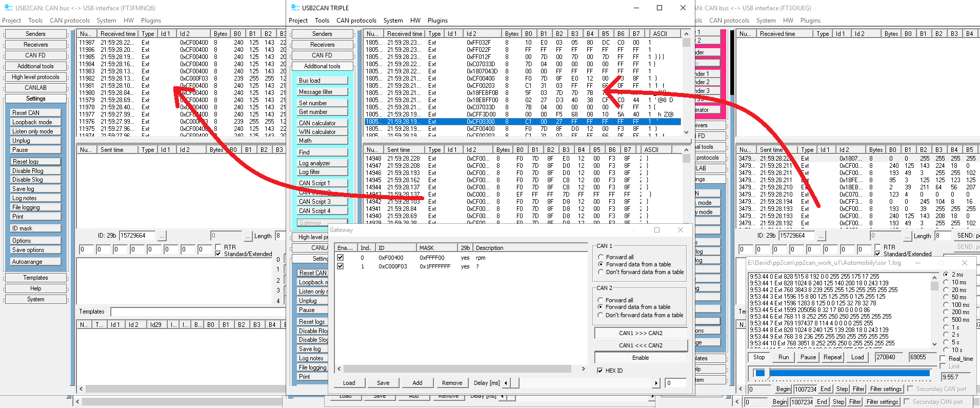Select CAN 1 Don't forward data from a table
The height and width of the screenshot is (408, 980).
pos(601,272)
